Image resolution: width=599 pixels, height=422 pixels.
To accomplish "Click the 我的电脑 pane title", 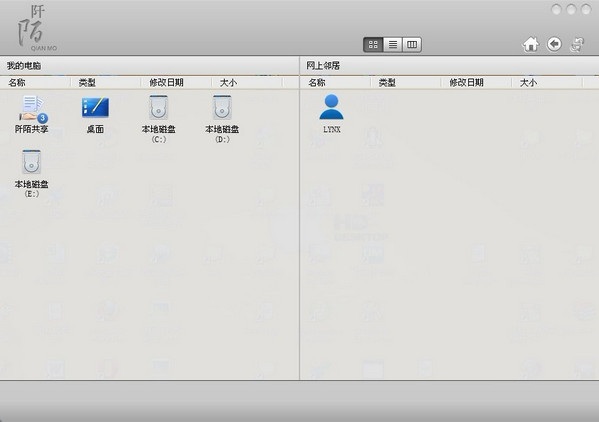I will [x=24, y=66].
